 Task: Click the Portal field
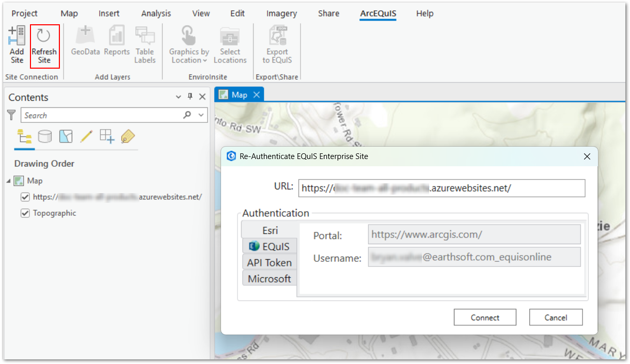click(x=474, y=234)
